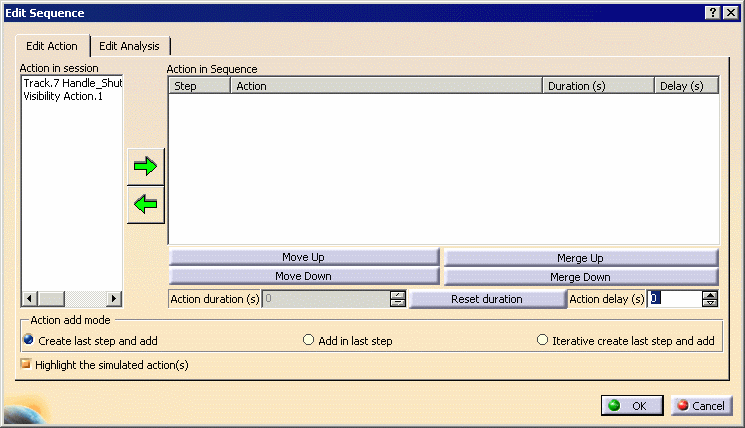Increase Action duration with up spinner
The image size is (745, 428).
coord(398,295)
